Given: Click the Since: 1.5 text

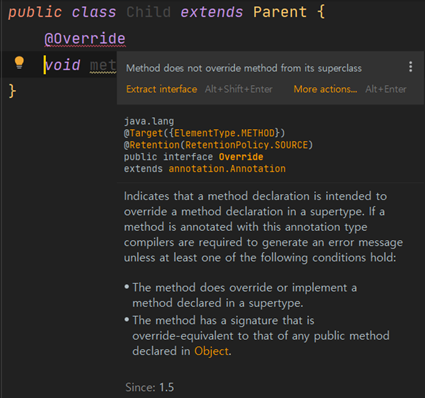Looking at the screenshot, I should pos(150,387).
